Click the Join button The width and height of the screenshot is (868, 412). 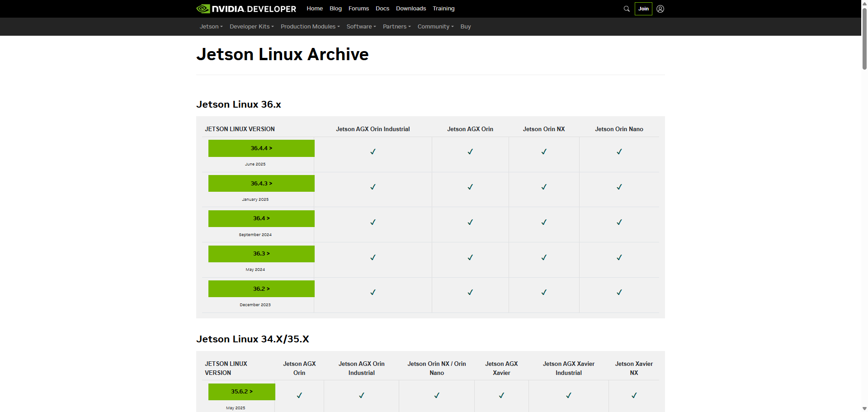(643, 9)
